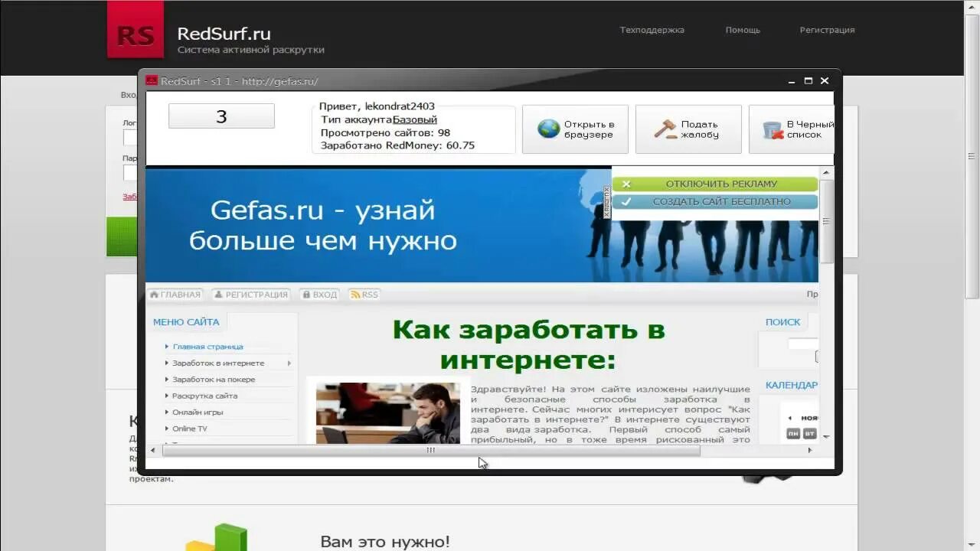This screenshot has height=551, width=980.
Task: Click the countdown timer box showing 3
Action: (221, 116)
